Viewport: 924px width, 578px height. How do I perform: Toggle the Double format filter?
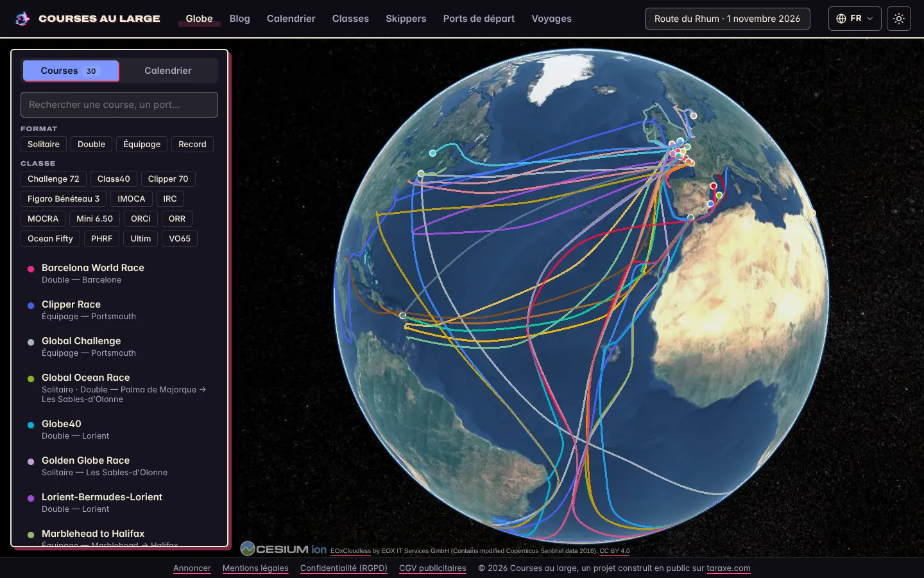[91, 144]
